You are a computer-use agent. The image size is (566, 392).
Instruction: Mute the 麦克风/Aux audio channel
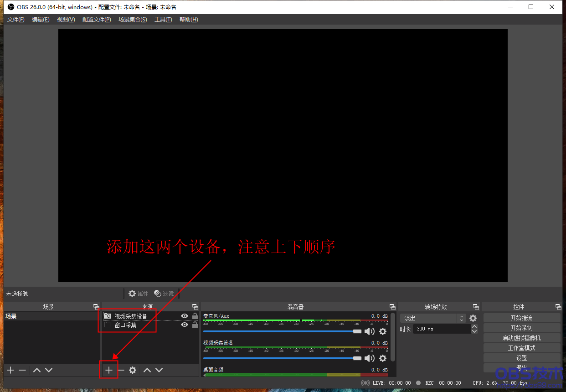pyautogui.click(x=370, y=331)
